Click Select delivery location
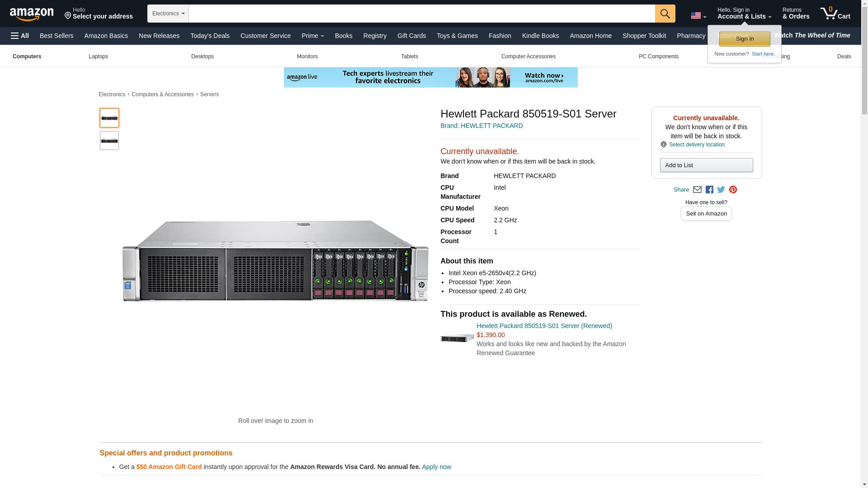The image size is (868, 488). pyautogui.click(x=697, y=145)
